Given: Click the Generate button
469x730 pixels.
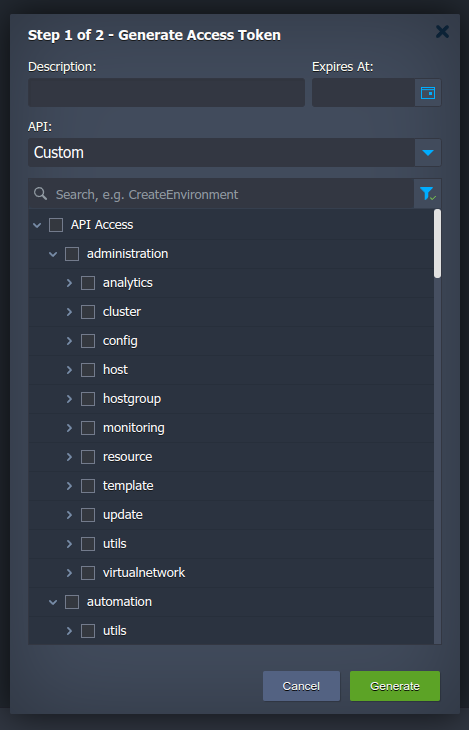Looking at the screenshot, I should point(395,686).
